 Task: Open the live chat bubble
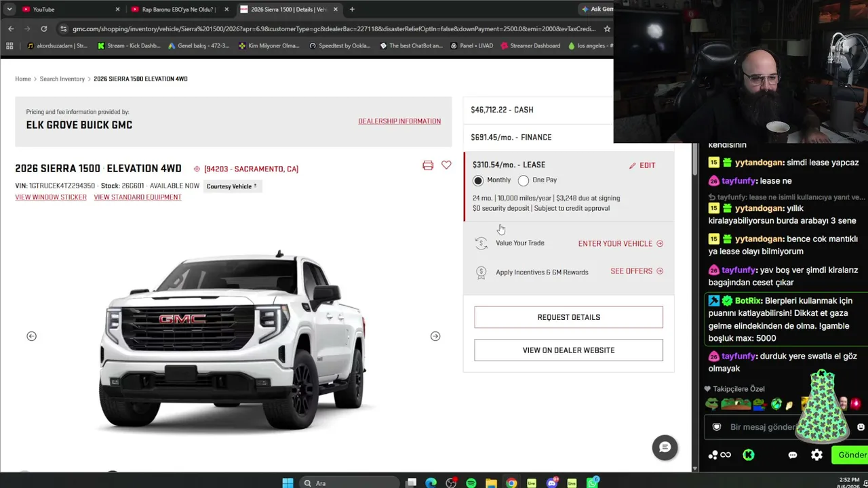point(665,447)
